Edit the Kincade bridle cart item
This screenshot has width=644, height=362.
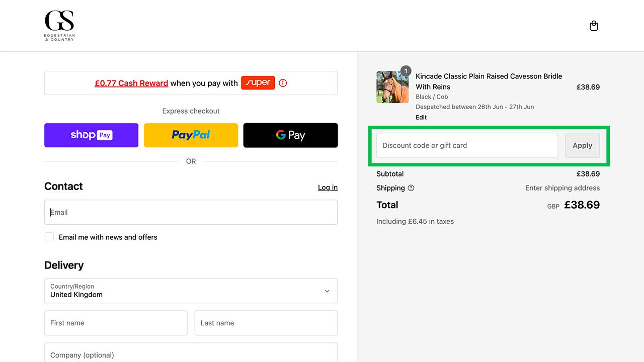[x=421, y=117]
